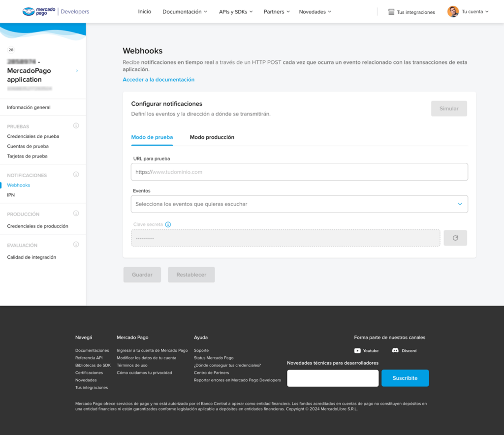This screenshot has height=435, width=504.
Task: Select Webhooks in sidebar
Action: (19, 185)
